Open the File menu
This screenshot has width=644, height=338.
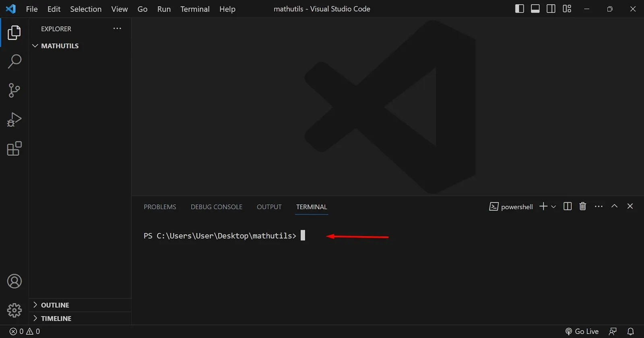(x=32, y=9)
